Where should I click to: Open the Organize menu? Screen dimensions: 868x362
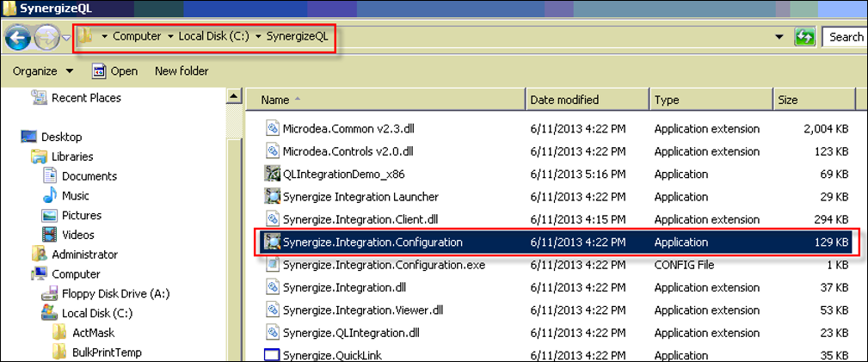point(43,71)
